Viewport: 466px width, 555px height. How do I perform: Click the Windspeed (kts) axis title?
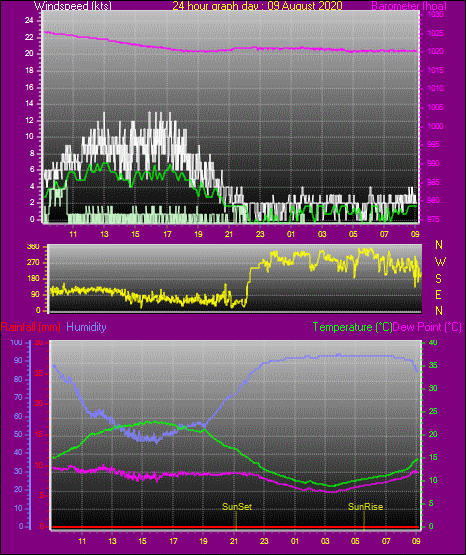(73, 6)
